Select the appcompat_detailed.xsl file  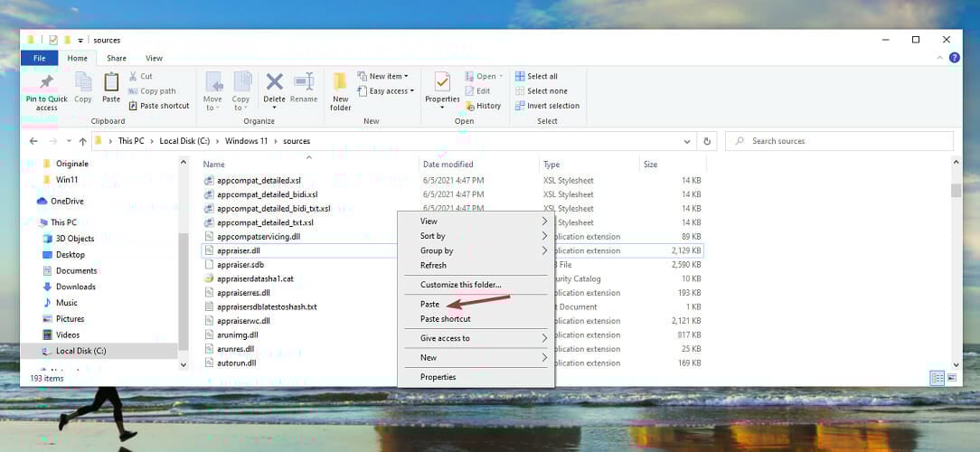point(259,180)
